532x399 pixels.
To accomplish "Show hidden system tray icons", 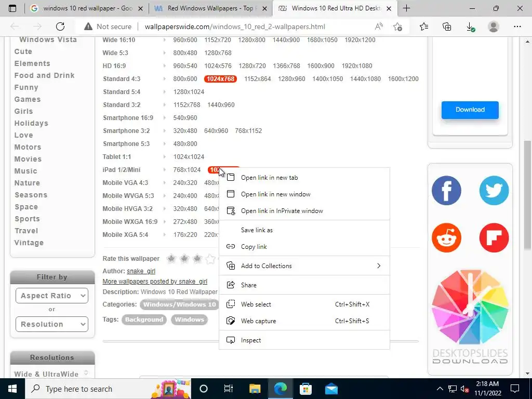I will (440, 389).
